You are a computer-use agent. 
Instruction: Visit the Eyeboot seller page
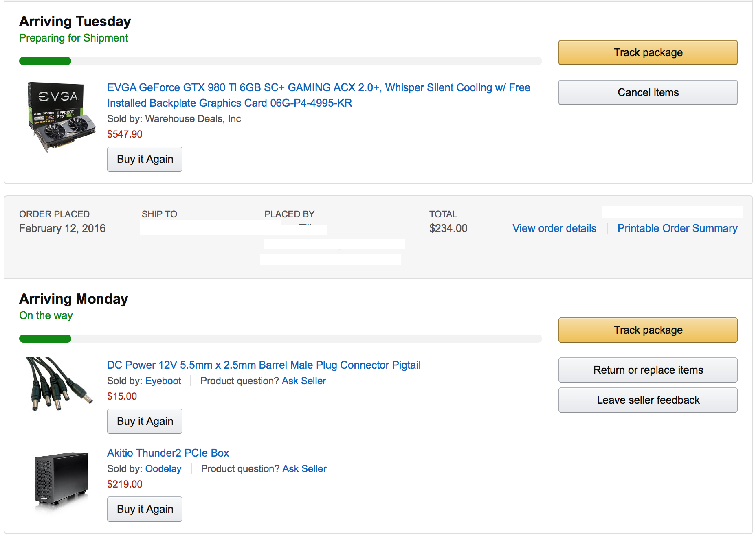[x=163, y=381]
